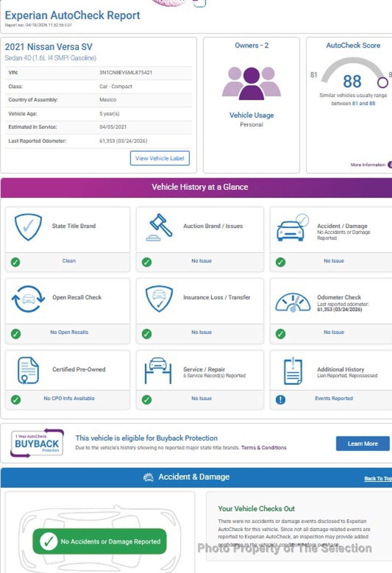
Task: Click green checkmark under Accident / Damage card
Action: 281,262
